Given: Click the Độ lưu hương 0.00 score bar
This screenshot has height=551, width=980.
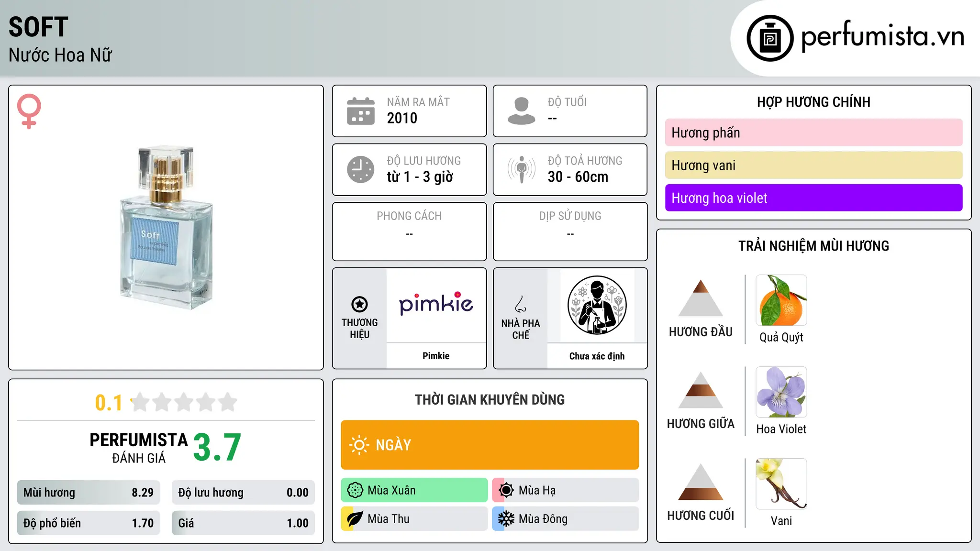Looking at the screenshot, I should 244,493.
